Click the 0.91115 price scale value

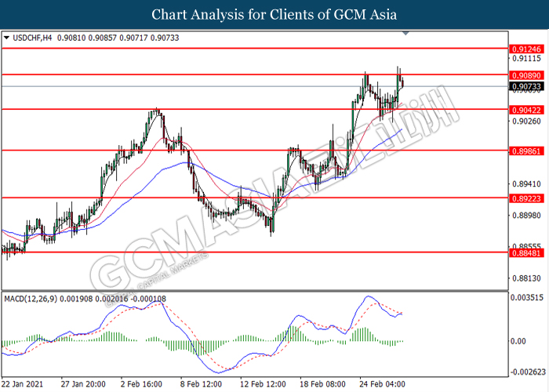tap(526, 59)
